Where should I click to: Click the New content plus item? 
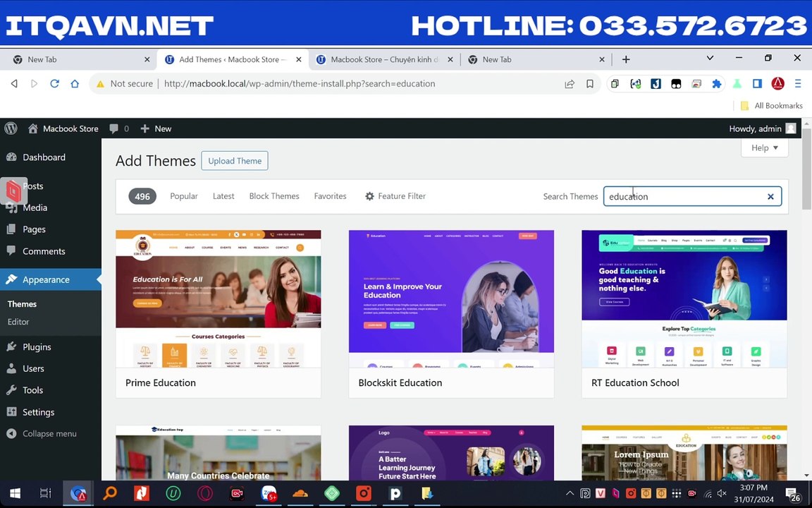(156, 128)
